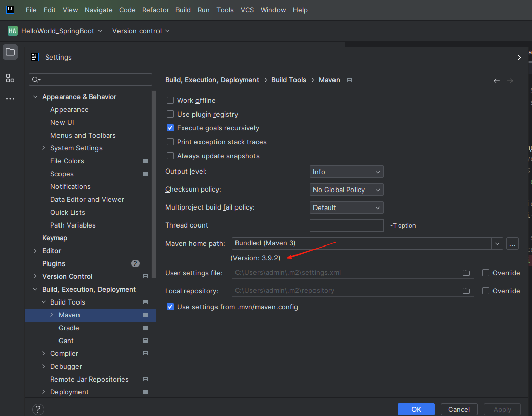Click the project-level icon on the Remote Jar Repositories row
Viewport: 532px width, 416px height.
[145, 379]
